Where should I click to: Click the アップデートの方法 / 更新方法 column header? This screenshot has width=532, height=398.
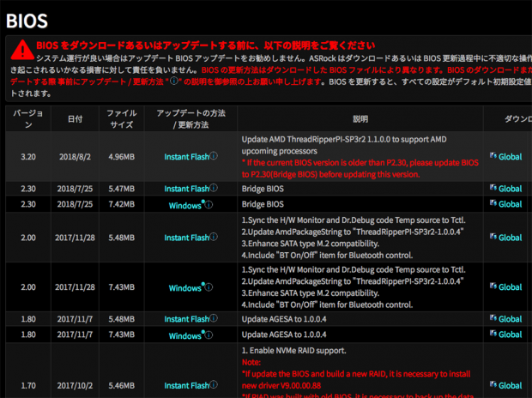pos(190,118)
